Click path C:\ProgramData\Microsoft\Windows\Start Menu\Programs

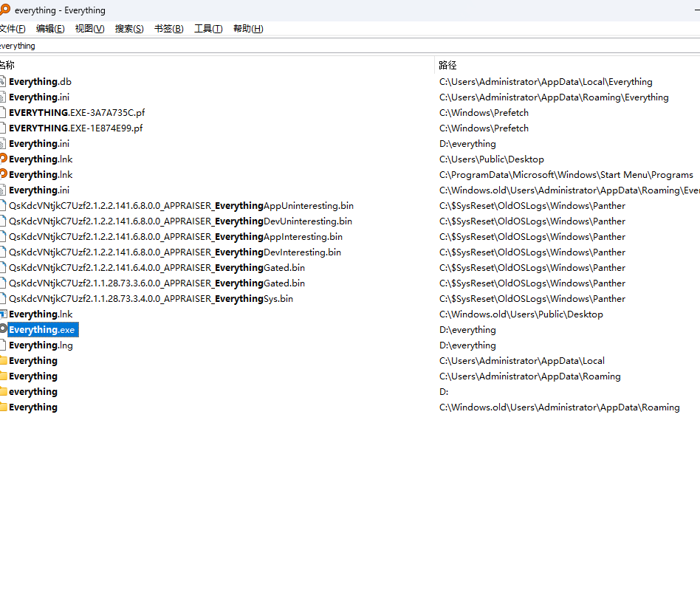[566, 174]
